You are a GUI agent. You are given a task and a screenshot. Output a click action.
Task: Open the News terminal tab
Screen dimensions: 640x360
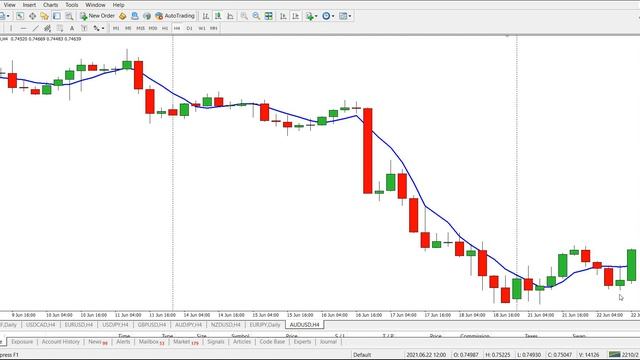click(x=98, y=342)
